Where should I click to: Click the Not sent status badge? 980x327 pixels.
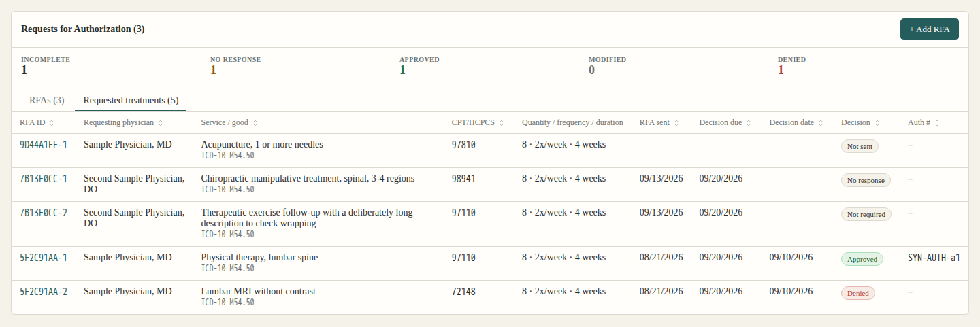tap(860, 146)
